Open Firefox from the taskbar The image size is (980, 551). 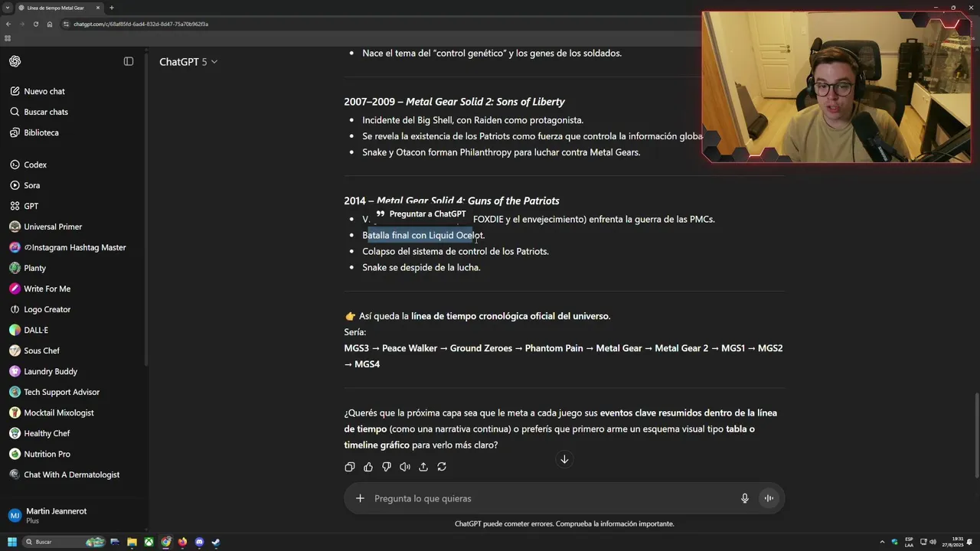[182, 542]
